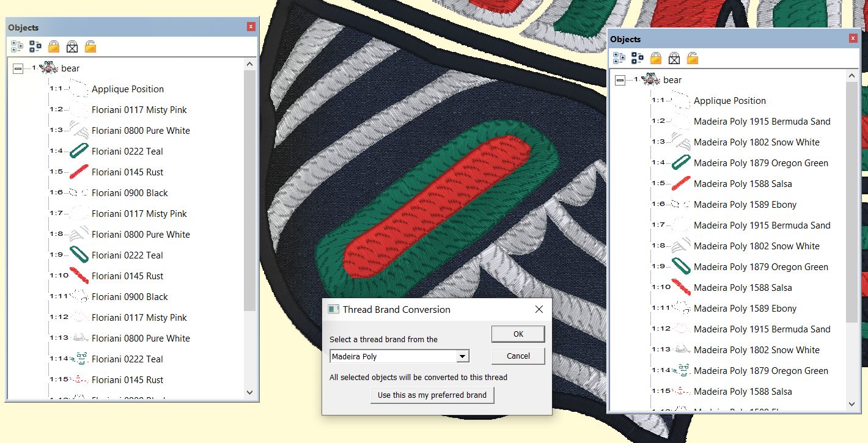Select 1:9 Madeira Poly 1879 Oregon Green object
868x443 pixels.
[760, 267]
